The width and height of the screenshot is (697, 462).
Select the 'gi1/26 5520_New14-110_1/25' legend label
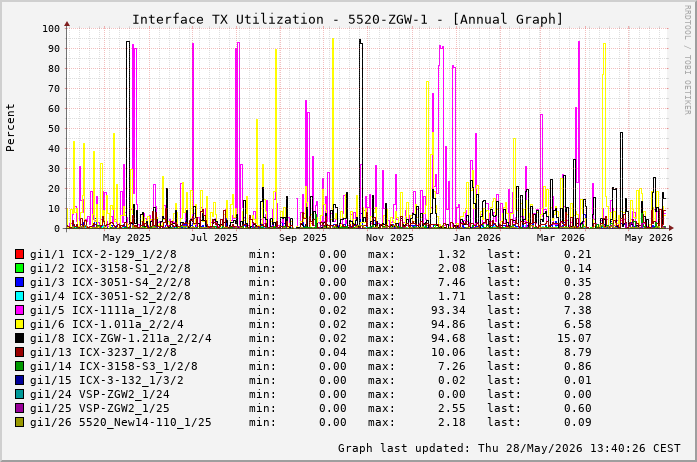[120, 422]
